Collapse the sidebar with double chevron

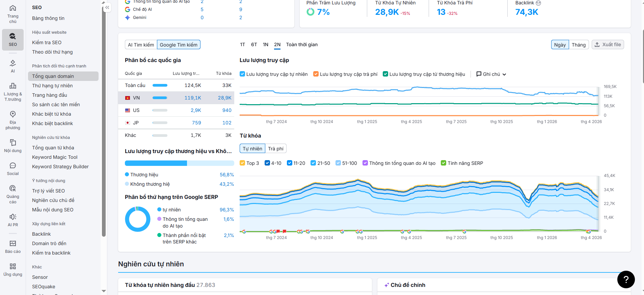pos(107,7)
